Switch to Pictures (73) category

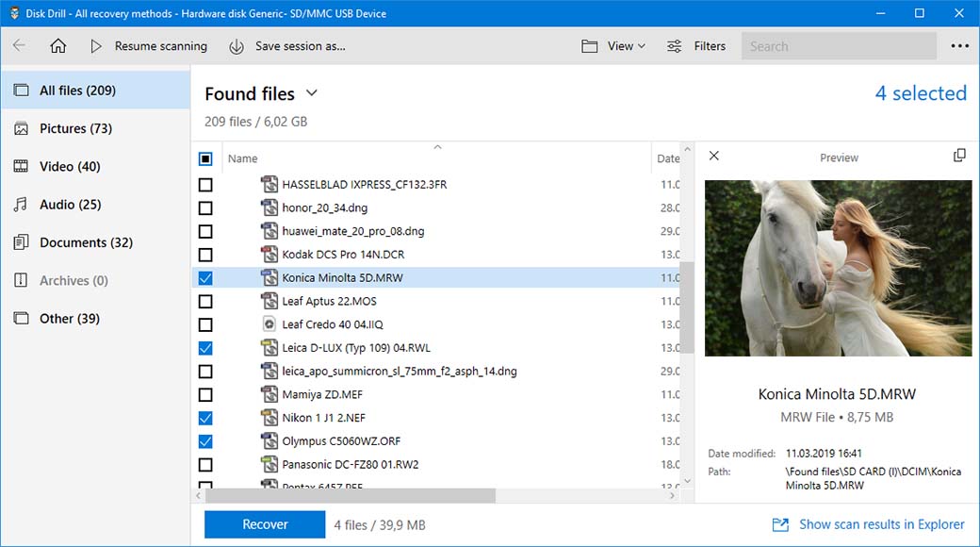point(95,128)
